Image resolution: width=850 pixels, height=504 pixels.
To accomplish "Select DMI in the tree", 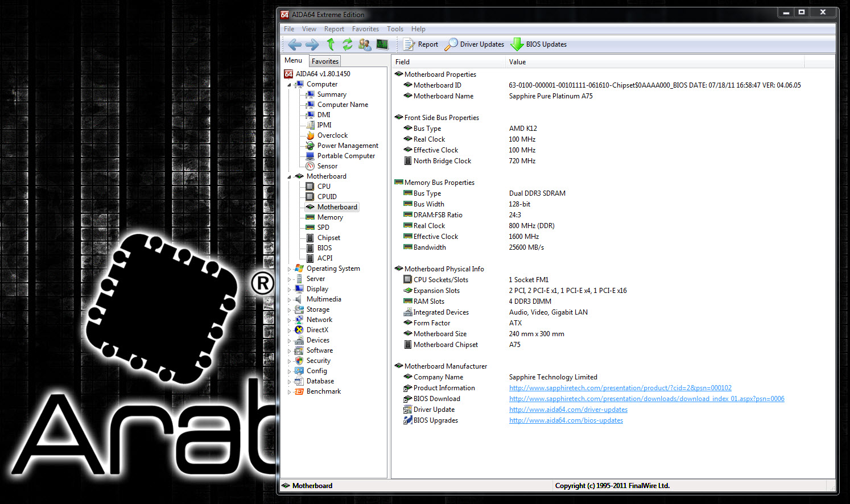I will 324,115.
